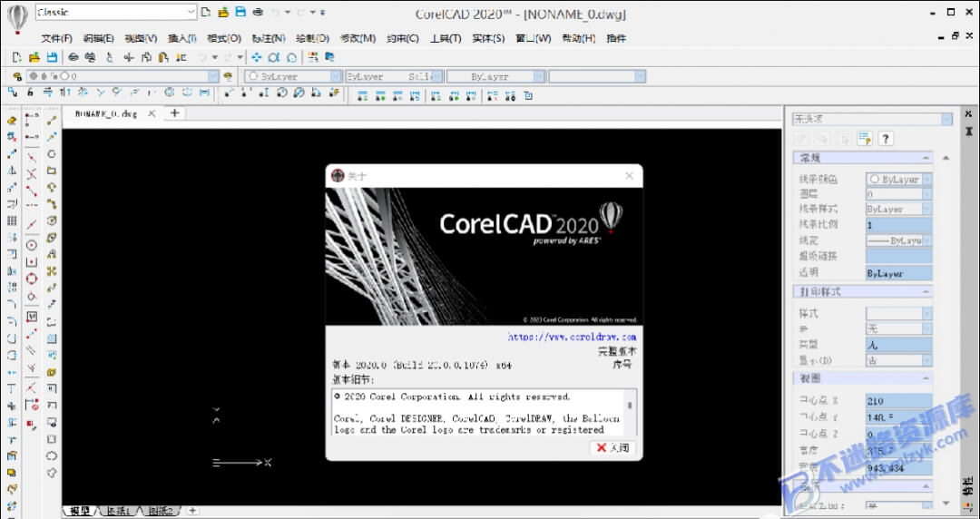Click the 关闭 button in About dialog
980x519 pixels.
[613, 447]
